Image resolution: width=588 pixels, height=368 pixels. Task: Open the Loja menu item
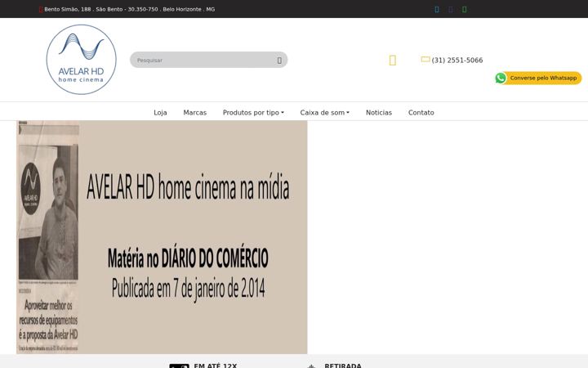click(160, 113)
